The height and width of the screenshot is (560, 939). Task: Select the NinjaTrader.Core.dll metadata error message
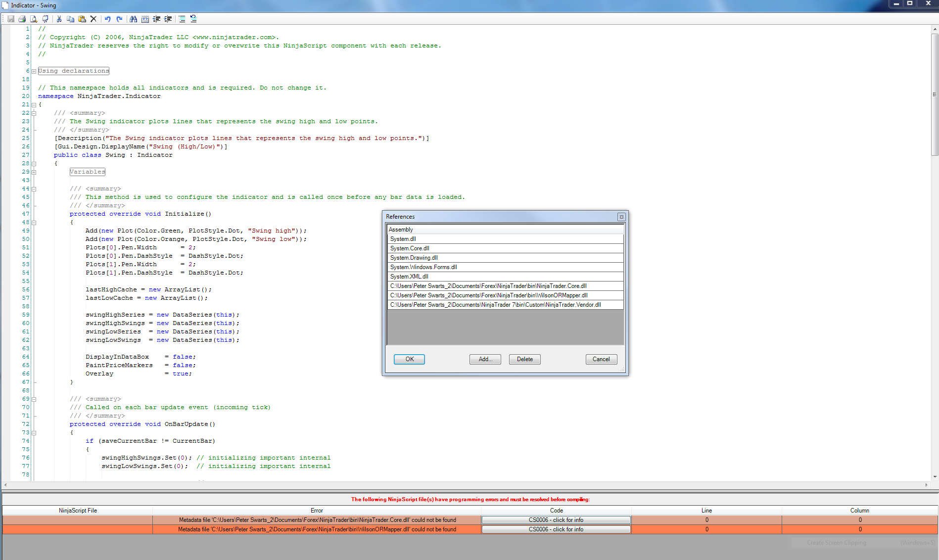(317, 520)
